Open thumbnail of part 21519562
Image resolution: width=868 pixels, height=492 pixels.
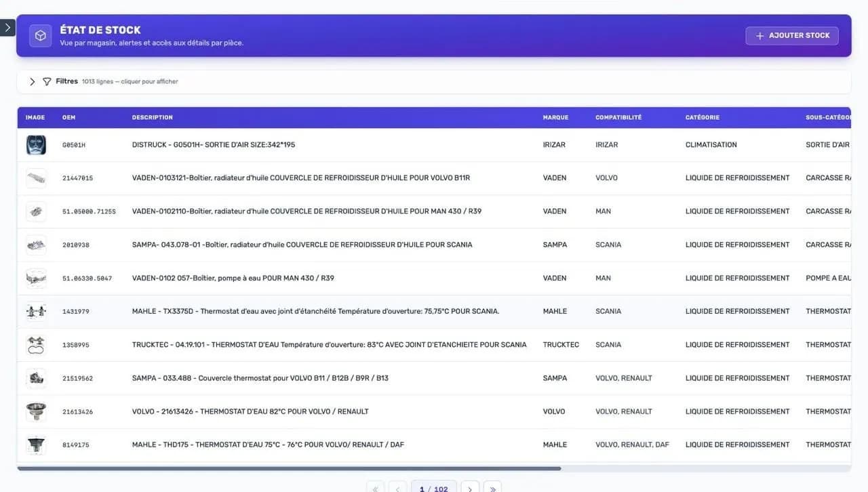pyautogui.click(x=36, y=378)
